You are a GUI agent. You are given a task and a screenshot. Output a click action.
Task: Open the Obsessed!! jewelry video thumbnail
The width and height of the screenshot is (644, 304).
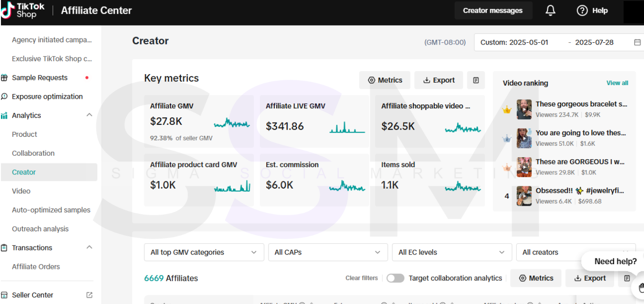tap(524, 196)
